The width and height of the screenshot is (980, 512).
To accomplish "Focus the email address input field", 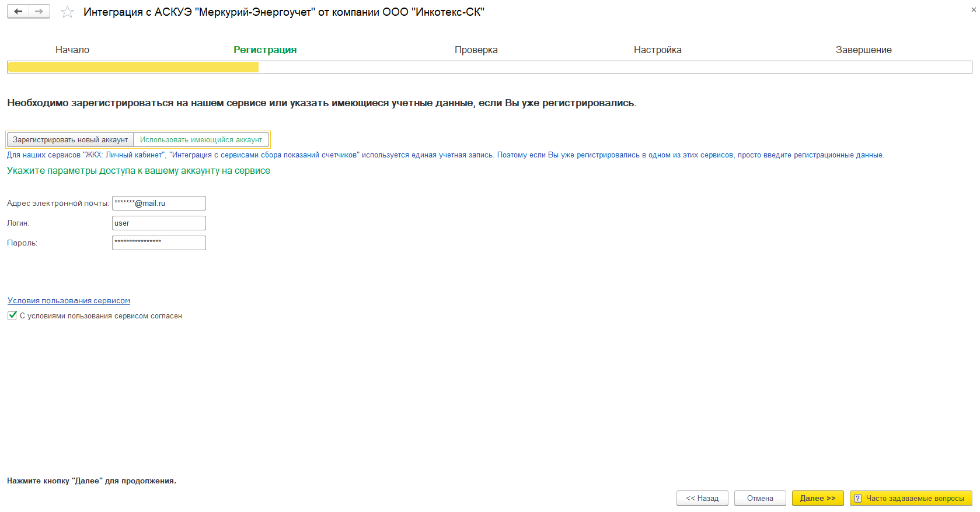I will (x=159, y=204).
